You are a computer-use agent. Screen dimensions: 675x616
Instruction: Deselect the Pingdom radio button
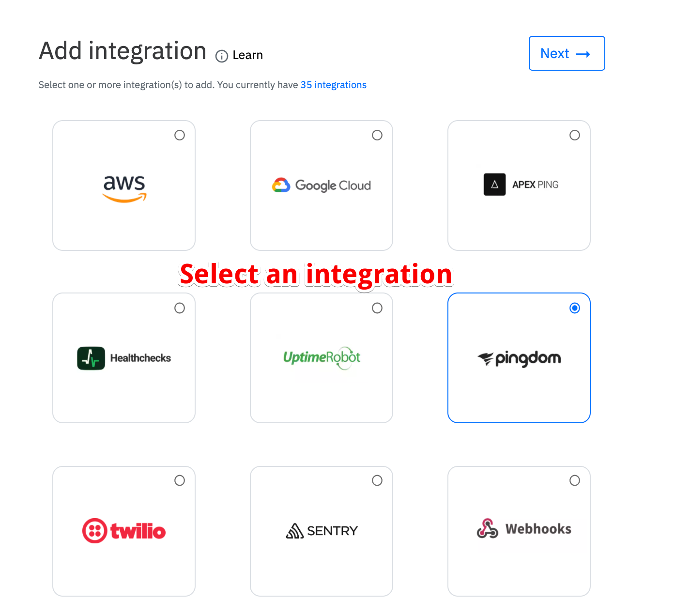click(575, 308)
